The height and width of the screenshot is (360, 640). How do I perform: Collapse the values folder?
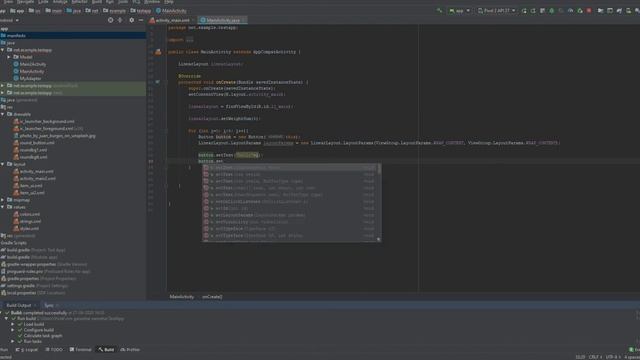point(3,207)
